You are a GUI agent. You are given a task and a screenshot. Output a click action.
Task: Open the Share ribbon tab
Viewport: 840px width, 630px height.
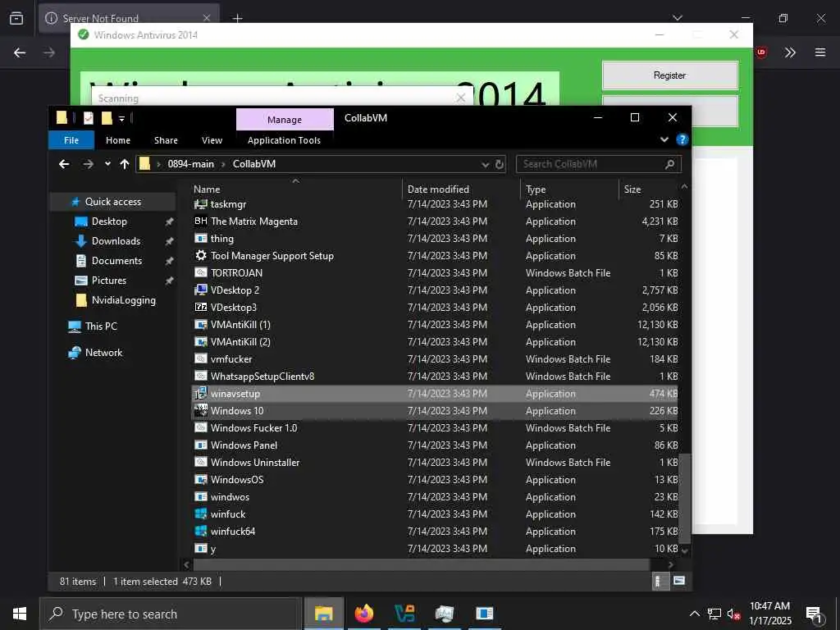tap(166, 140)
